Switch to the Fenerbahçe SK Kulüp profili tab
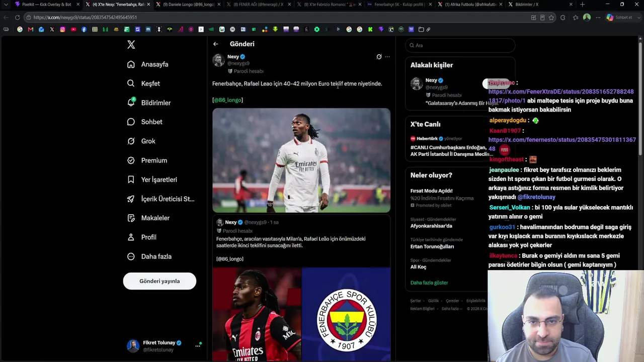 click(400, 5)
